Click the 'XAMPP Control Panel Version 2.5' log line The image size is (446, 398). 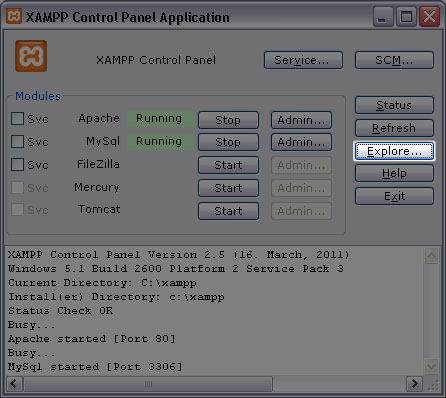[179, 255]
